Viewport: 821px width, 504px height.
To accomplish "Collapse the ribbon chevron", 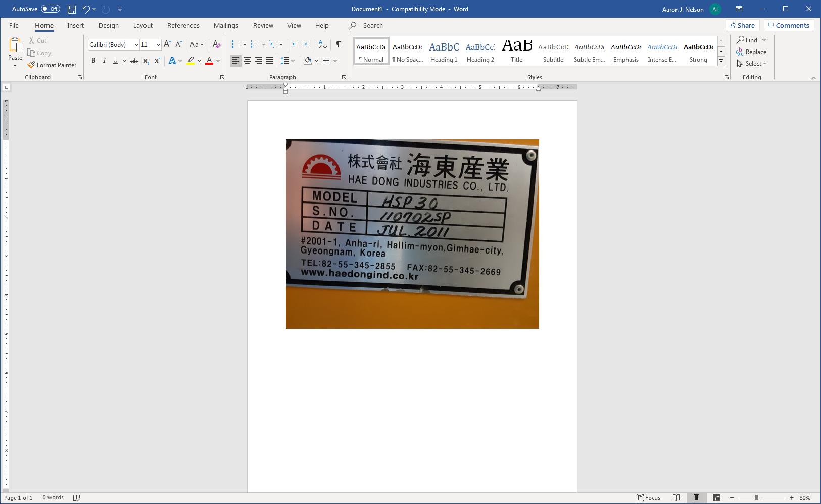I will [813, 78].
